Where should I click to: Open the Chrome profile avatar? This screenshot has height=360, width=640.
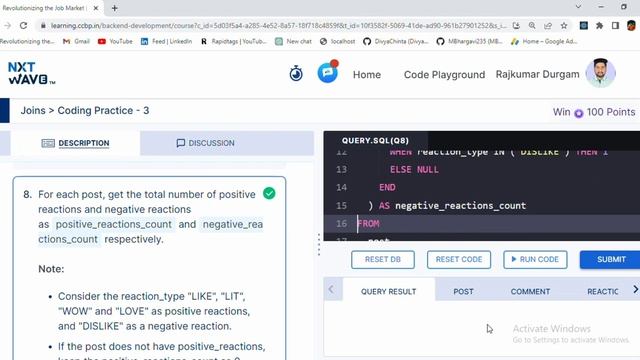[631, 25]
